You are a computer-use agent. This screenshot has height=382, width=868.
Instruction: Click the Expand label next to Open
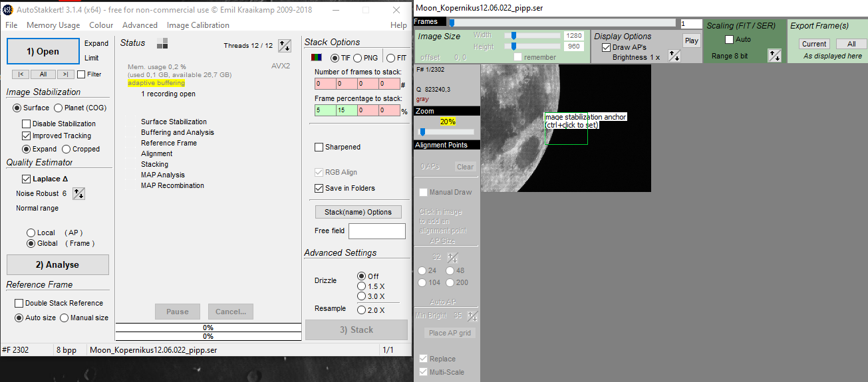tap(96, 43)
